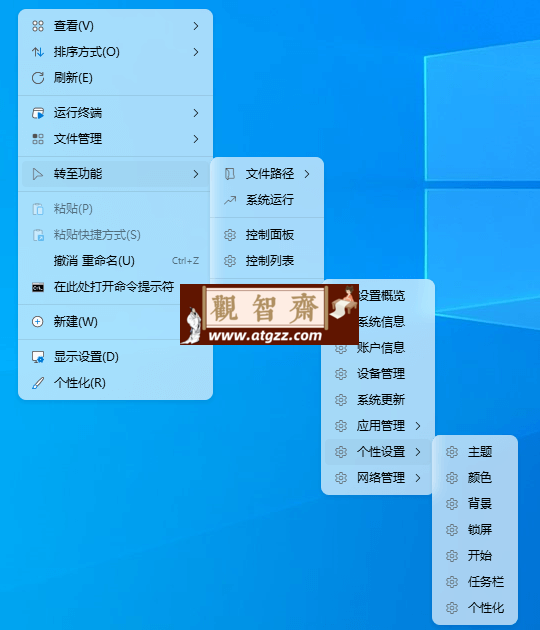This screenshot has width=540, height=630.
Task: Choose 个性化(R) in the desktop menu
Action: [115, 383]
